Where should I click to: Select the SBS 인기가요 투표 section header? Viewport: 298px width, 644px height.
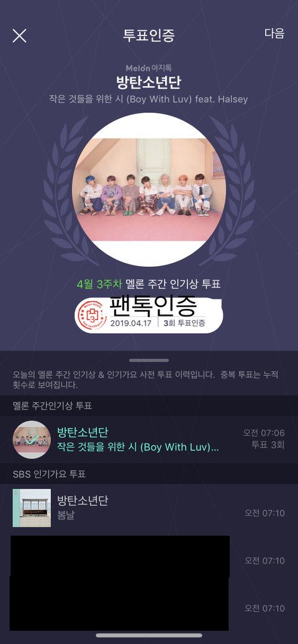coord(49,475)
